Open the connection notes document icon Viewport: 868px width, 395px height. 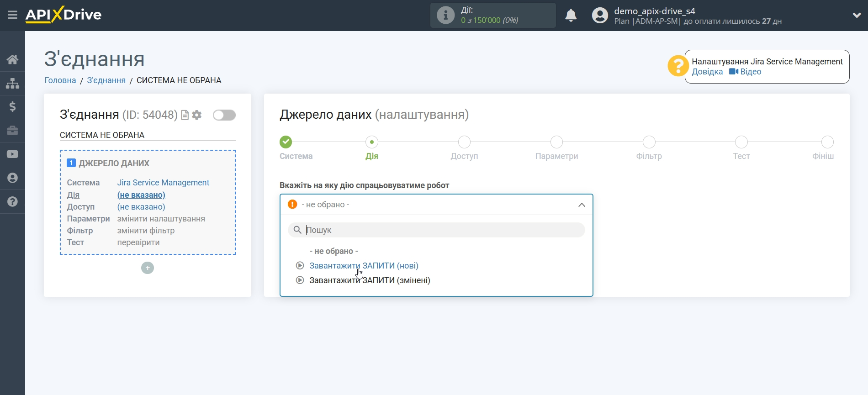click(185, 115)
